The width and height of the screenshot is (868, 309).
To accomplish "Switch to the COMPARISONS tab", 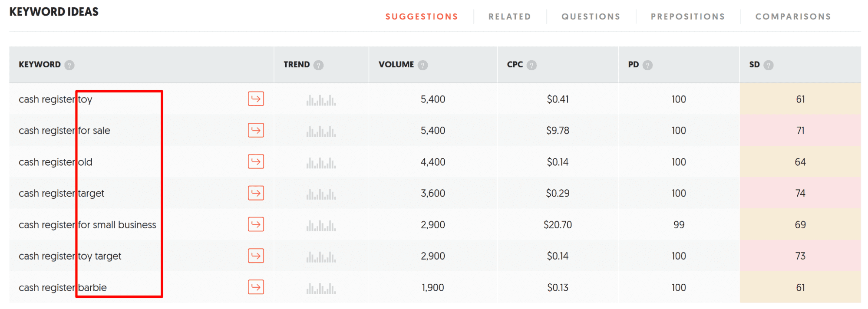I will (x=792, y=16).
